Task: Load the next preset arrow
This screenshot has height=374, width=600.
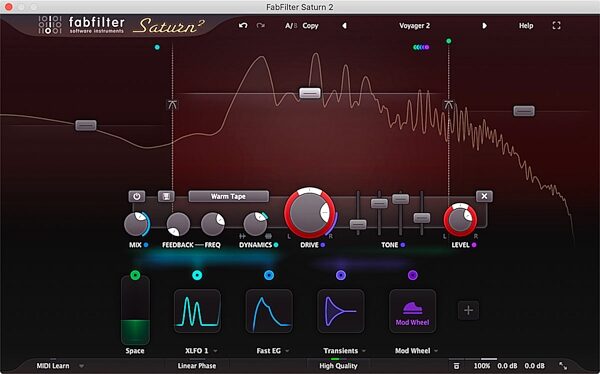Action: click(484, 26)
